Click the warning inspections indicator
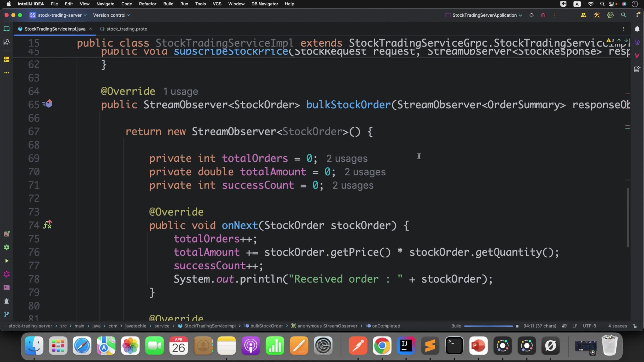This screenshot has height=362, width=644. [x=610, y=40]
